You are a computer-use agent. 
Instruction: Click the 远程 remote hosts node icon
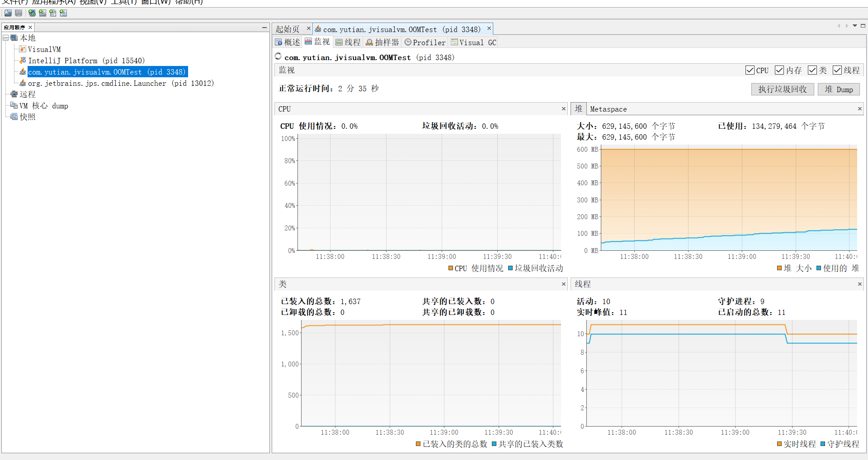(x=14, y=94)
